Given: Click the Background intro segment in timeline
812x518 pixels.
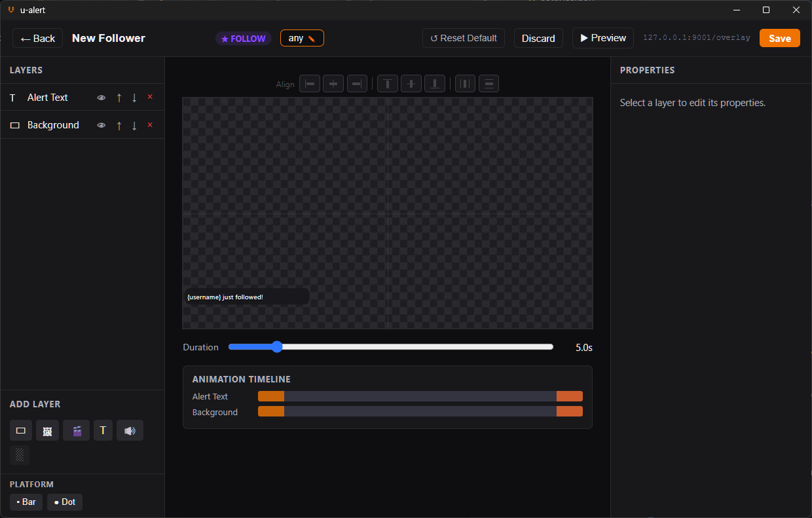Looking at the screenshot, I should click(271, 412).
